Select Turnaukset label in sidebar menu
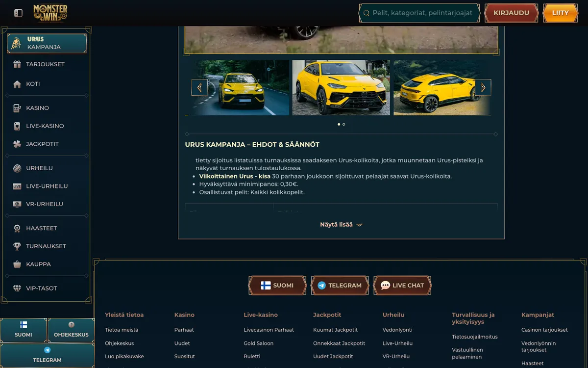The image size is (588, 368). pyautogui.click(x=46, y=246)
